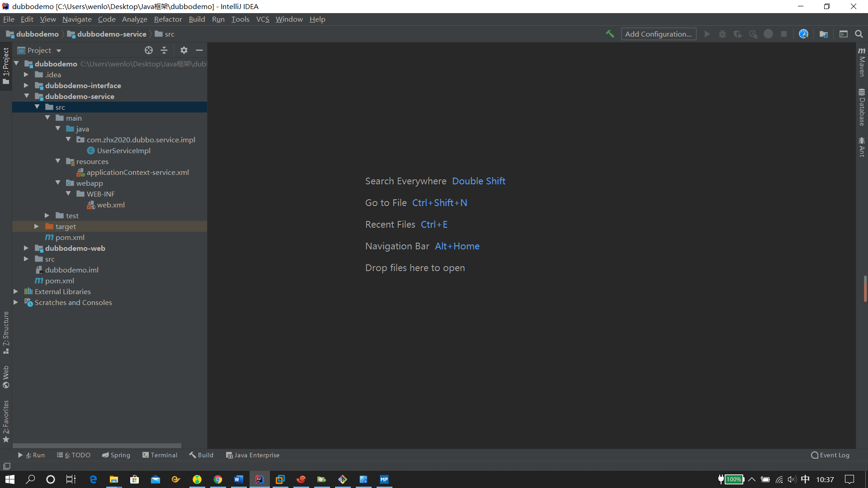Screen dimensions: 868x488
Task: Click the Locate/Select Opened File target icon
Action: point(149,50)
